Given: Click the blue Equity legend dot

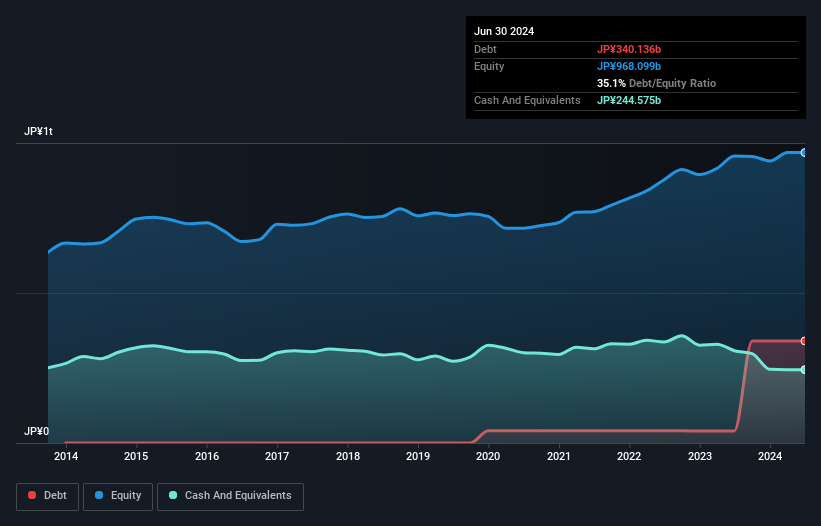Looking at the screenshot, I should pos(99,495).
